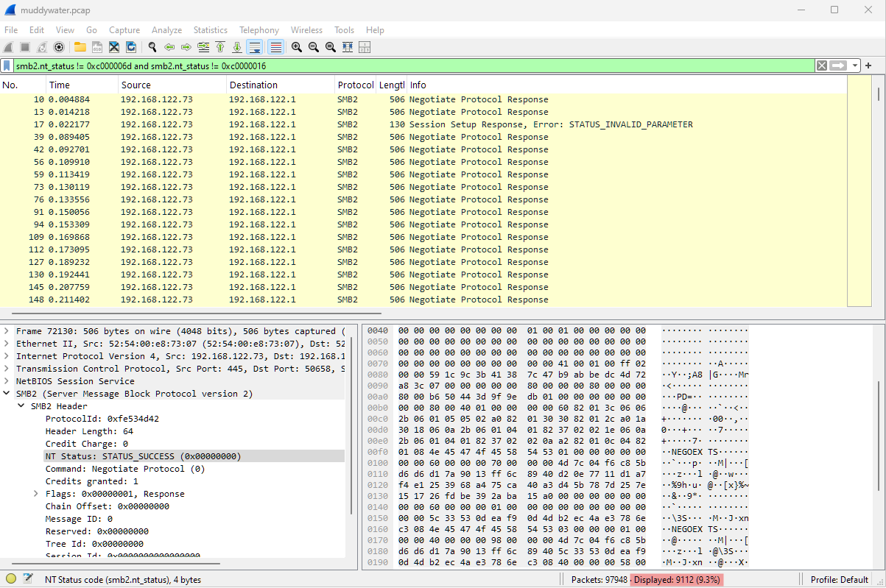Clear the display filter
This screenshot has height=588, width=886.
tap(821, 65)
